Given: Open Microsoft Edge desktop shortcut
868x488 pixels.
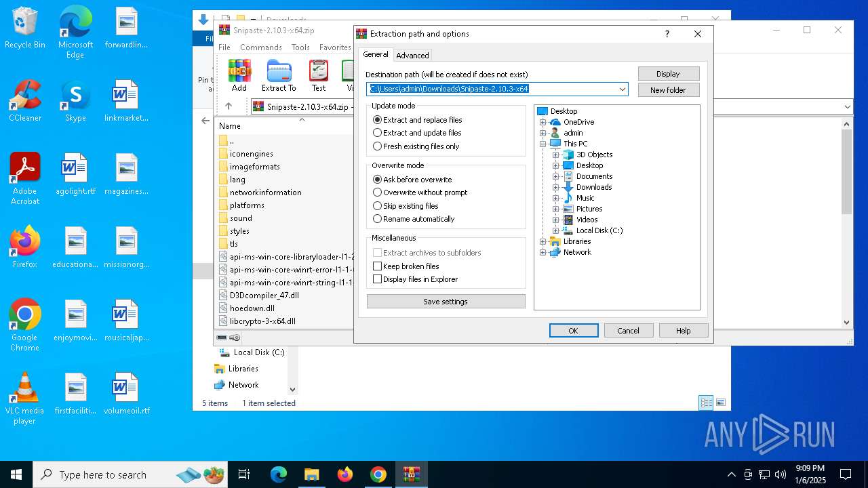Looking at the screenshot, I should (x=75, y=33).
